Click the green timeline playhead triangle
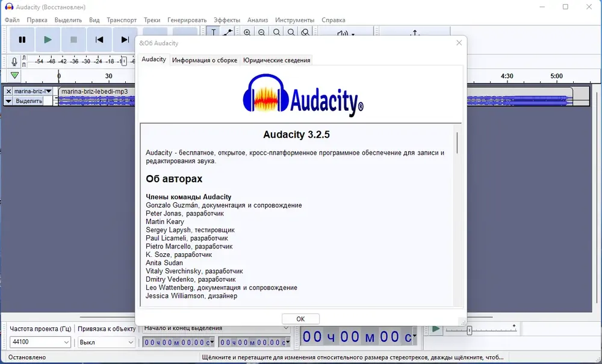This screenshot has height=364, width=602. (x=14, y=76)
